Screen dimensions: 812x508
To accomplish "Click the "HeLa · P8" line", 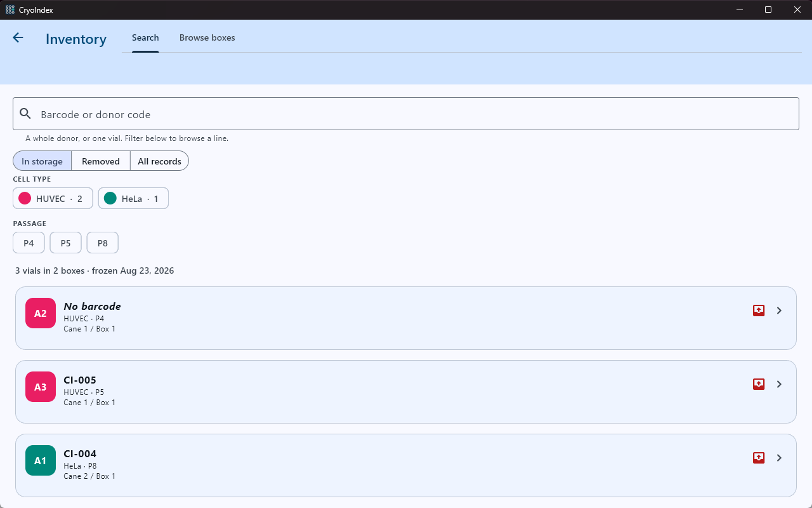I will [80, 466].
